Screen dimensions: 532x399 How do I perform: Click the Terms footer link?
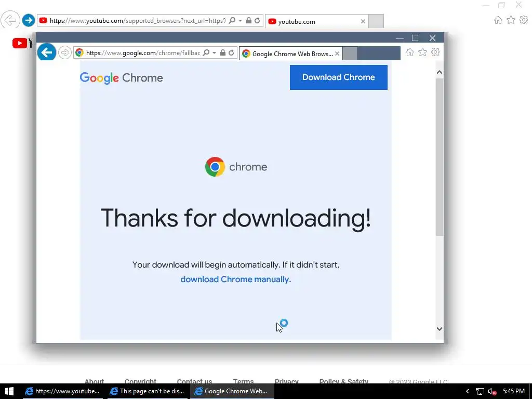click(x=243, y=381)
